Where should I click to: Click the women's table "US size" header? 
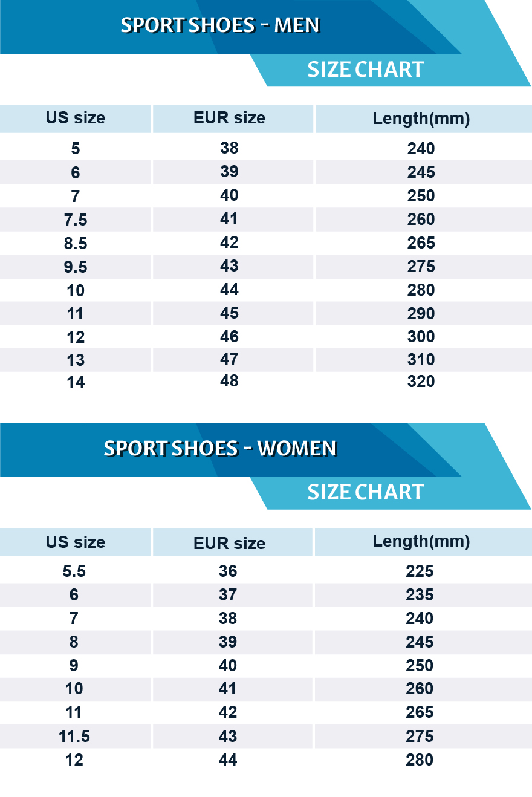76,542
